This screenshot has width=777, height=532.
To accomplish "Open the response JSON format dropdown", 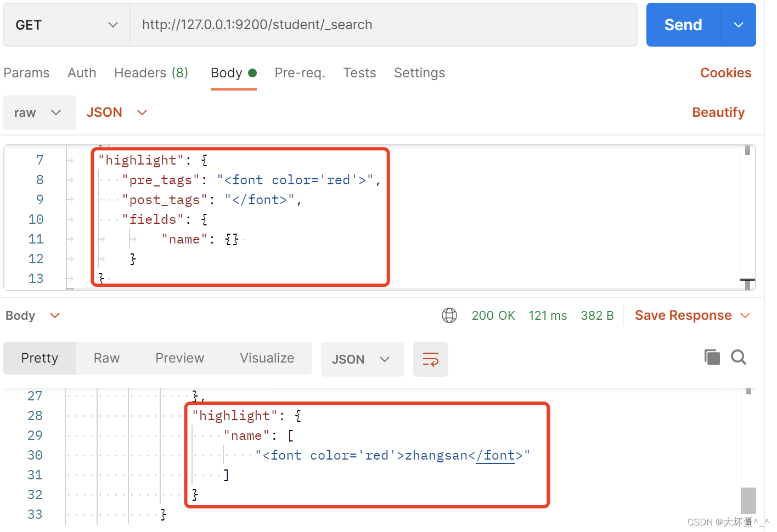I will click(362, 359).
